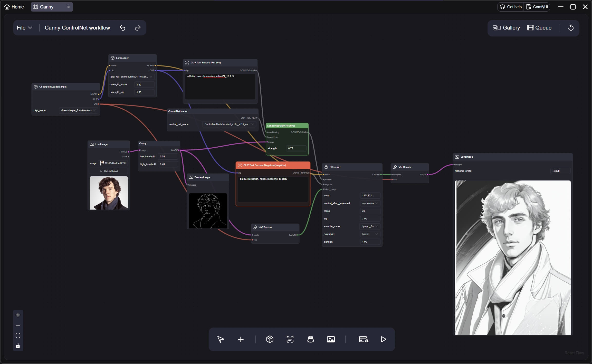Zoom out the canvas with minus

tap(18, 325)
